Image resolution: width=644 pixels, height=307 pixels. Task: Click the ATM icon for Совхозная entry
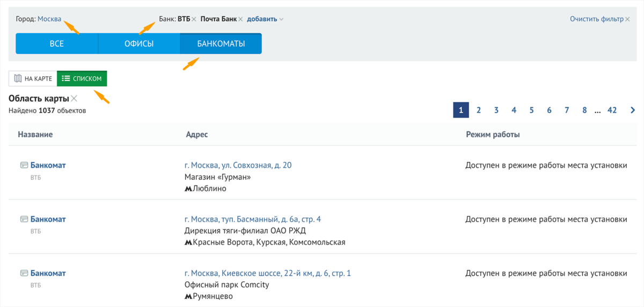click(24, 165)
